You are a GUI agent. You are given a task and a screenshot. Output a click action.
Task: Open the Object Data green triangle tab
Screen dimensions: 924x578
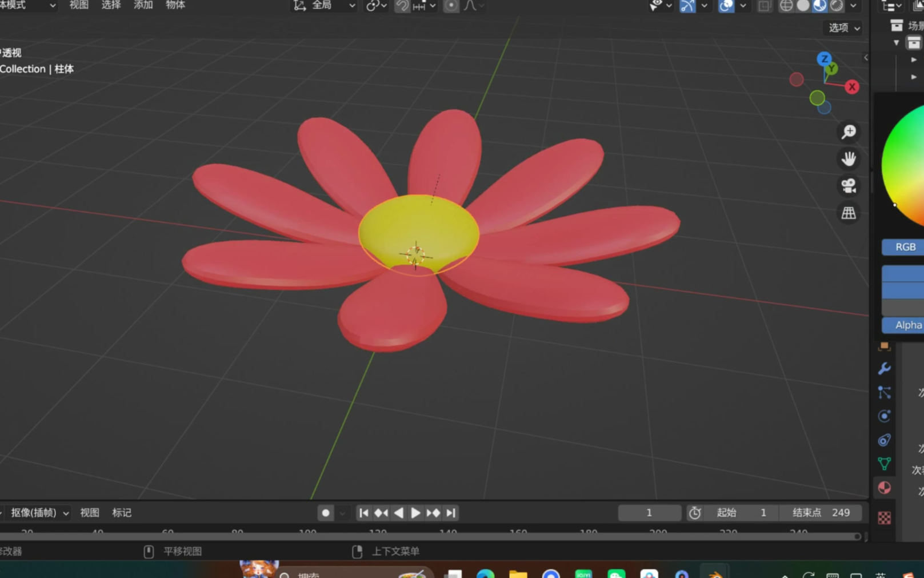coord(884,464)
